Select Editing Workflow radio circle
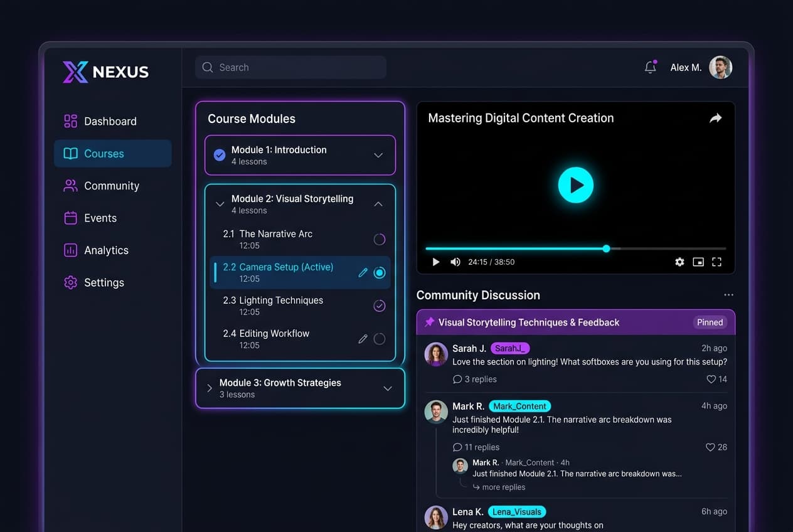The height and width of the screenshot is (532, 793). [380, 339]
